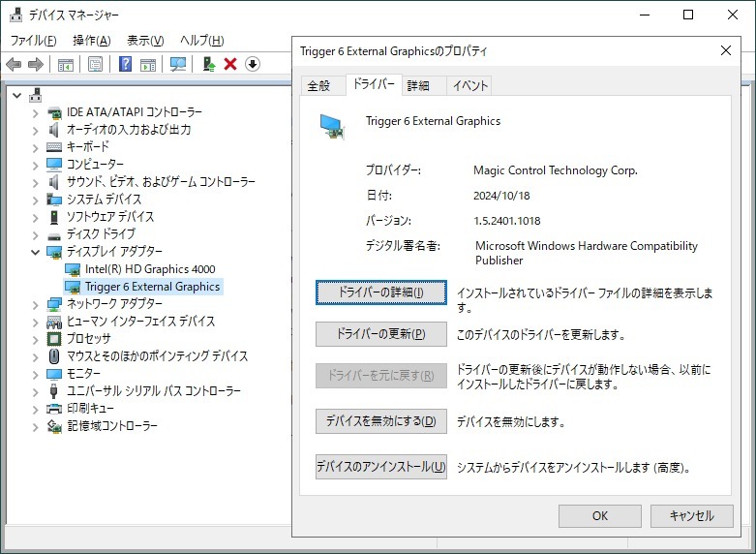Switch to the イベント tab
Screen dimensions: 756x554
pyautogui.click(x=470, y=86)
